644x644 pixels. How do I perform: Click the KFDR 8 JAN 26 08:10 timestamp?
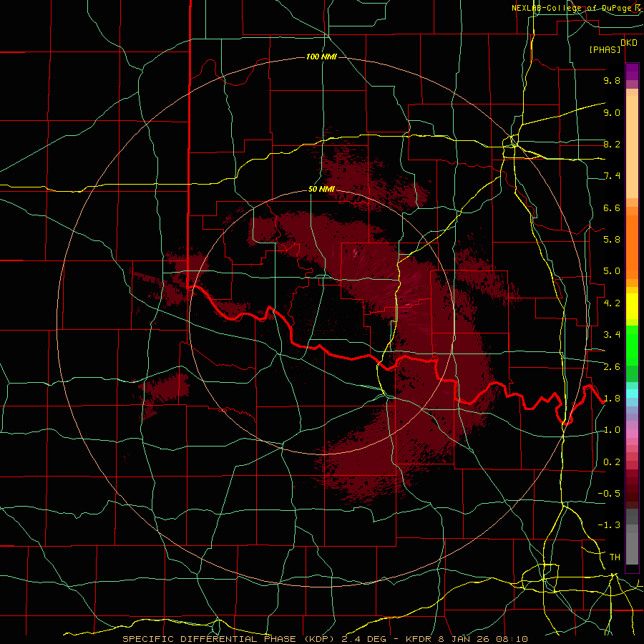pos(466,639)
